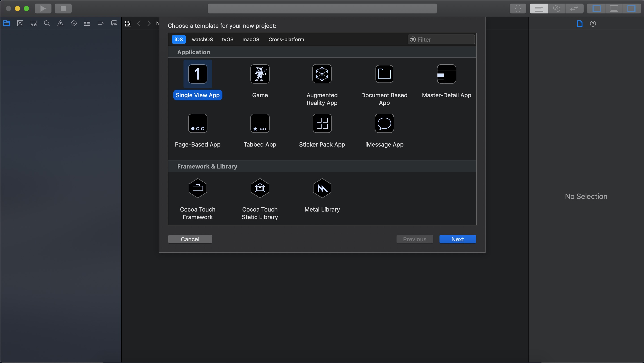Open the Project navigator folder icon

(x=7, y=24)
